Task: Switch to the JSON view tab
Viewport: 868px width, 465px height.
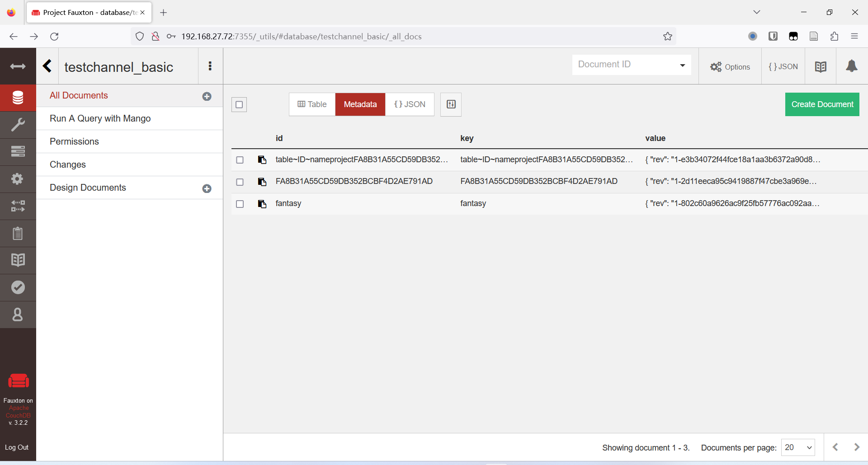Action: pyautogui.click(x=410, y=104)
